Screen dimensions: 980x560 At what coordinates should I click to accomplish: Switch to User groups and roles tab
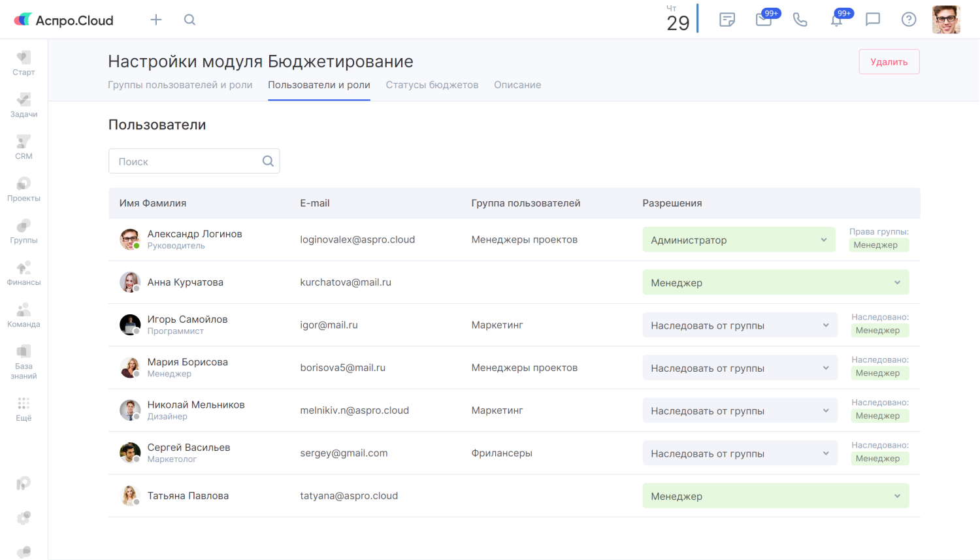point(180,85)
